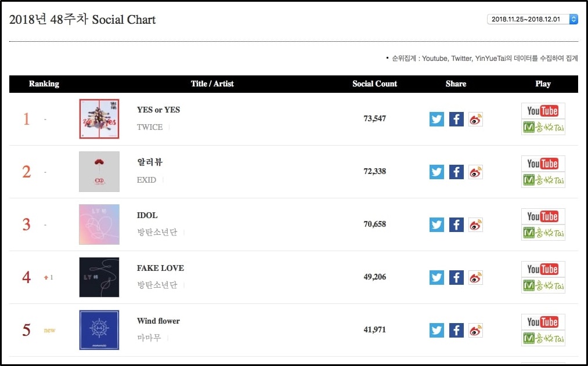The width and height of the screenshot is (588, 366).
Task: Open the week date range dropdown
Action: (533, 19)
